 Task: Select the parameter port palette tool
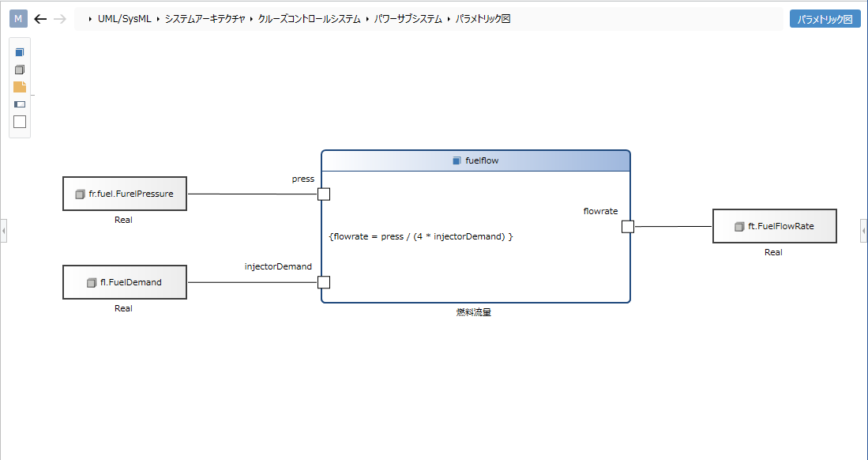(20, 104)
